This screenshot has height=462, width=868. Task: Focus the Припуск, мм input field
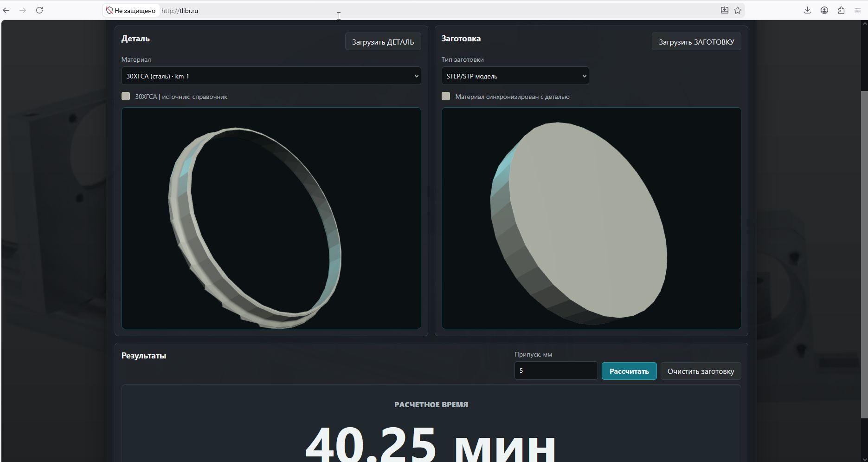pyautogui.click(x=556, y=371)
